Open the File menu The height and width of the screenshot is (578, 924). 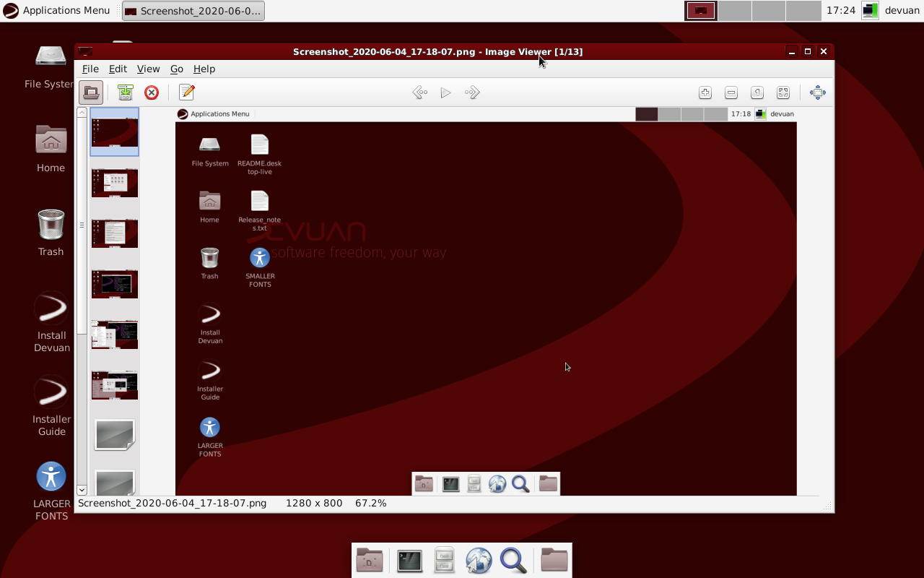90,69
